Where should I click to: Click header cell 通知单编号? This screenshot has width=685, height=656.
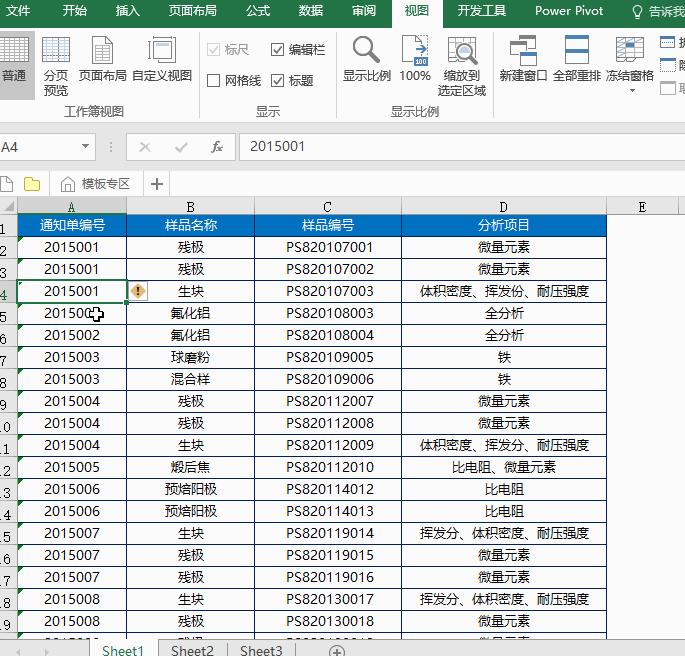point(72,225)
